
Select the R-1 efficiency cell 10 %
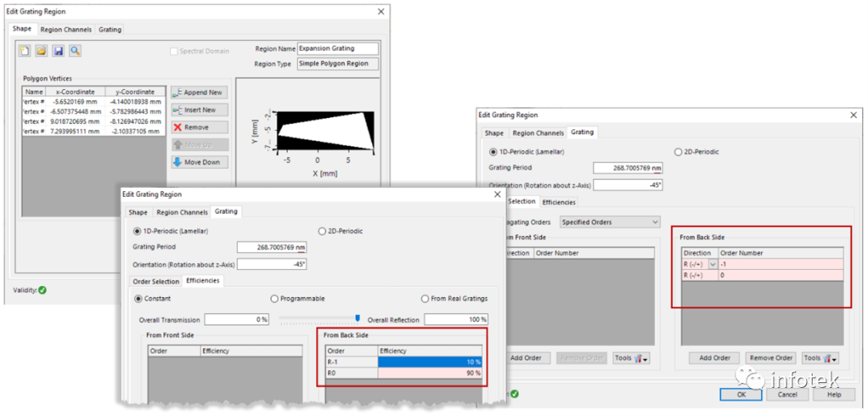point(429,361)
